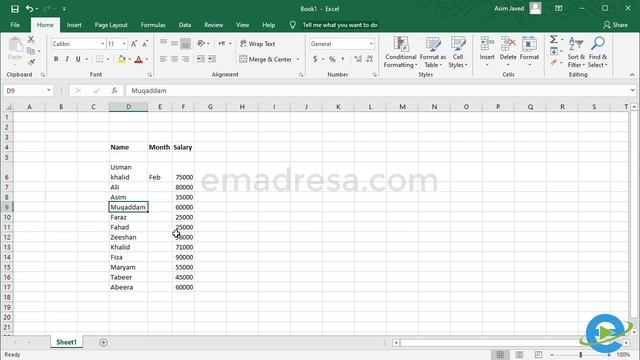
Task: Click the Cut scissors icon
Action: (x=31, y=40)
